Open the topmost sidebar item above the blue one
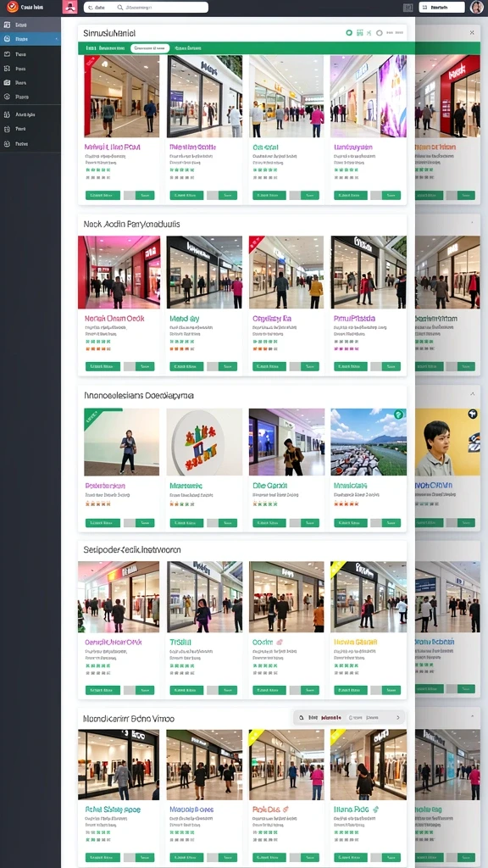This screenshot has height=868, width=488. click(x=30, y=25)
